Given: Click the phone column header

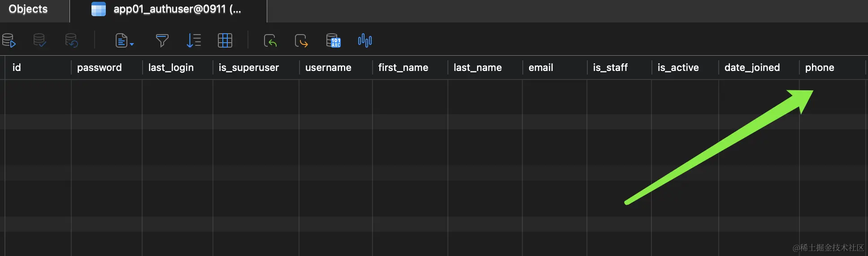Looking at the screenshot, I should point(833,67).
